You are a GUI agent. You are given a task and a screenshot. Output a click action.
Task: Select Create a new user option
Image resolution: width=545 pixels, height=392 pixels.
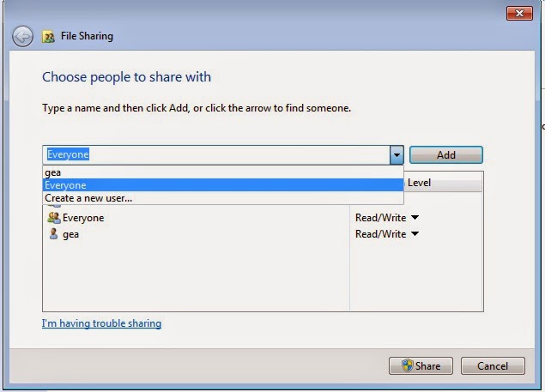(88, 198)
